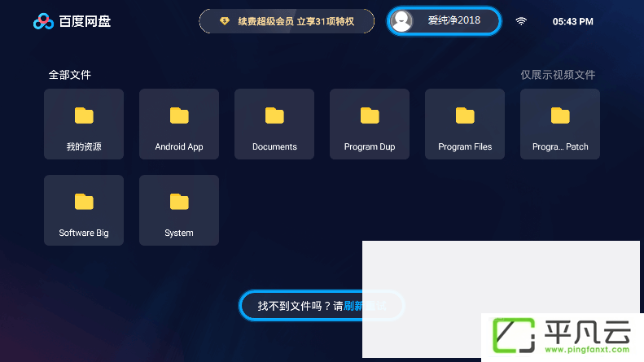Screen dimensions: 644x362
Task: Toggle 仅展示视频文件 filter
Action: pos(558,75)
